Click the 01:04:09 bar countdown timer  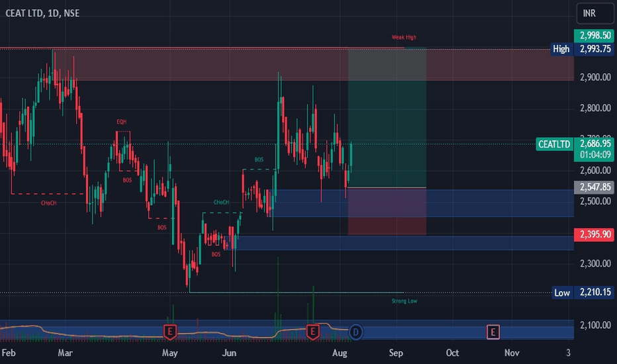click(x=595, y=155)
